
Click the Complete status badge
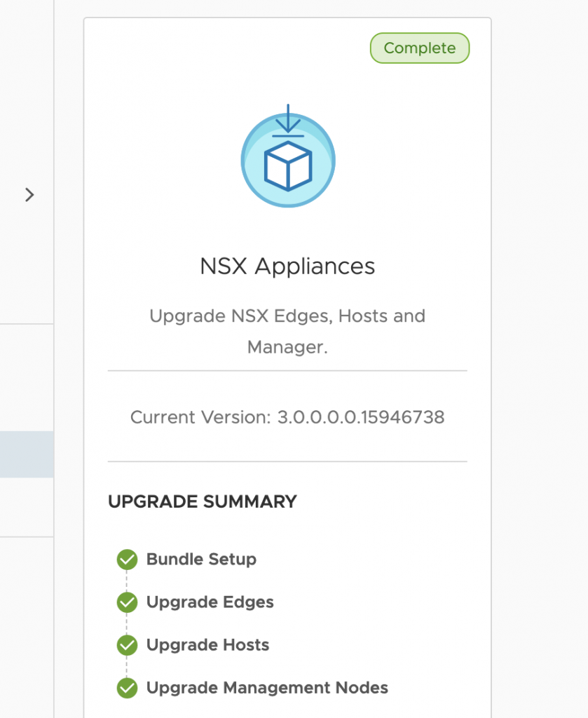pos(420,48)
